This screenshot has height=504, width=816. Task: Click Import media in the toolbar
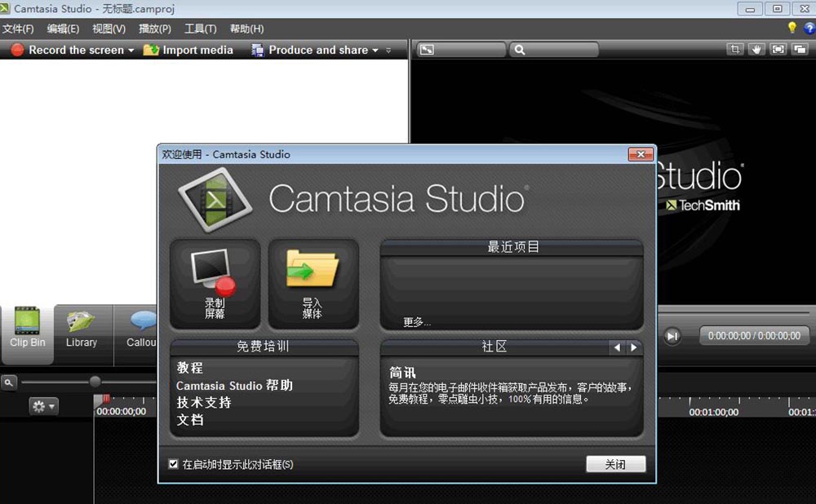click(188, 50)
